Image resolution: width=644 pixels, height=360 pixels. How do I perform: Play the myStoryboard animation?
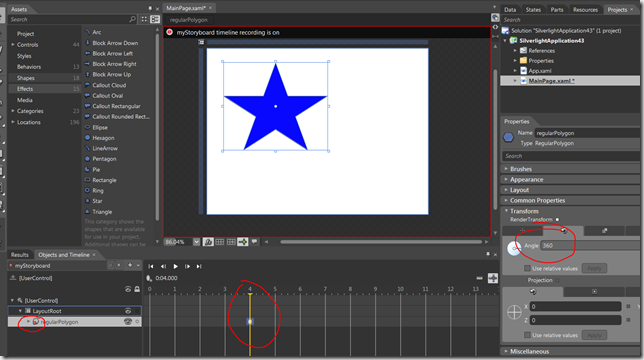click(x=175, y=266)
